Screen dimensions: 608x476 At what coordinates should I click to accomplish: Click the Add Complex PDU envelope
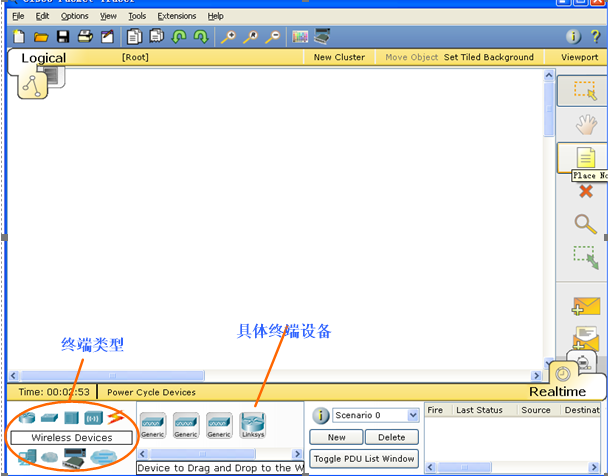586,338
